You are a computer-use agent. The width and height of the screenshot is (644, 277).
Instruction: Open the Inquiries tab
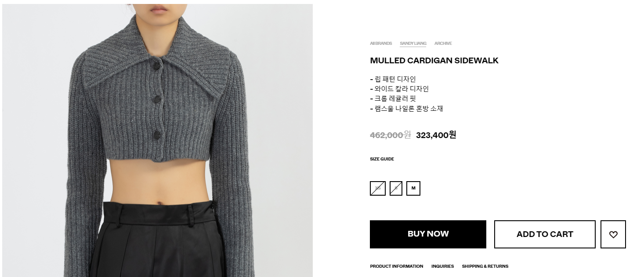(x=442, y=266)
